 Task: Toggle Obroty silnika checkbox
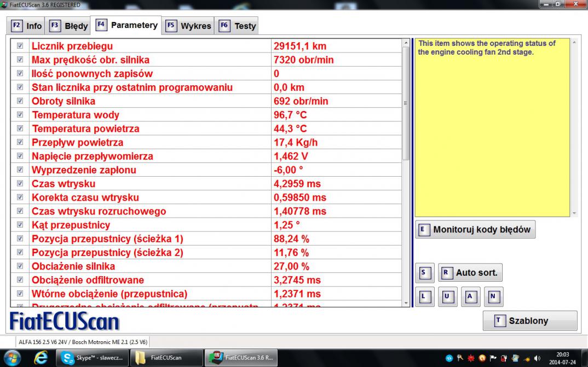pos(20,101)
